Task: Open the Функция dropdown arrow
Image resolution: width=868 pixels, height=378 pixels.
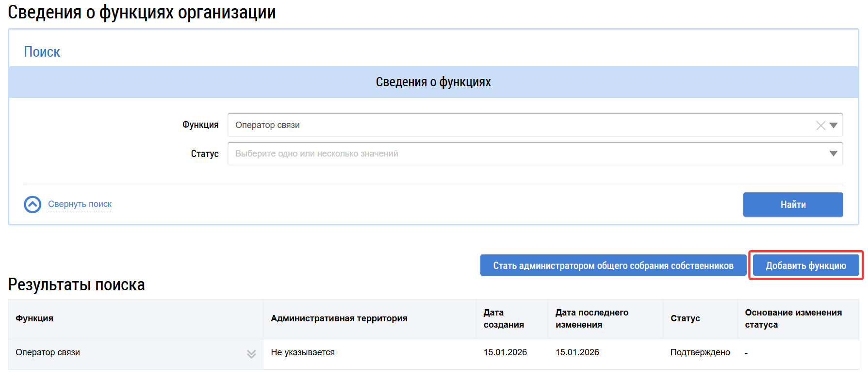Action: point(834,126)
